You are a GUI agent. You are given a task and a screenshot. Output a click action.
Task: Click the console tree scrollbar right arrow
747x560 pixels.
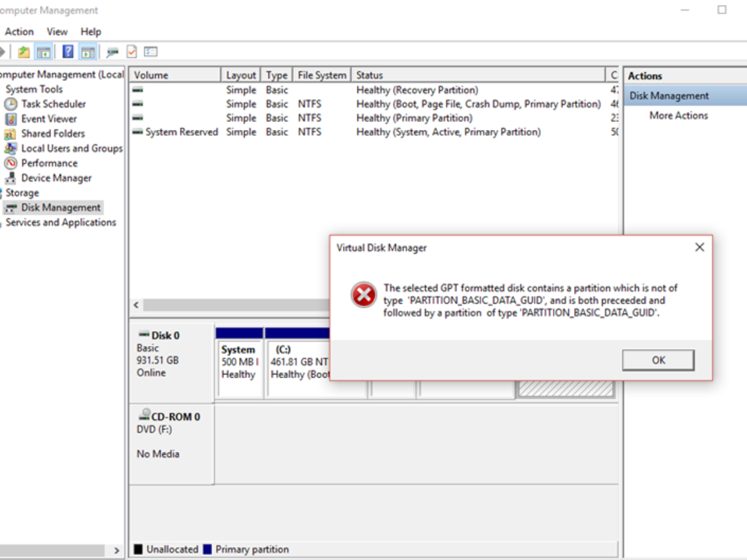pos(116,551)
